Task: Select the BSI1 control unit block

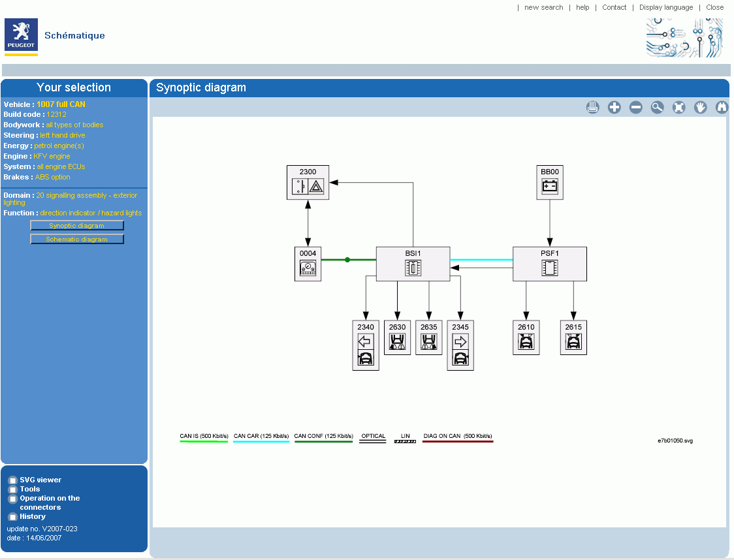Action: (x=413, y=264)
